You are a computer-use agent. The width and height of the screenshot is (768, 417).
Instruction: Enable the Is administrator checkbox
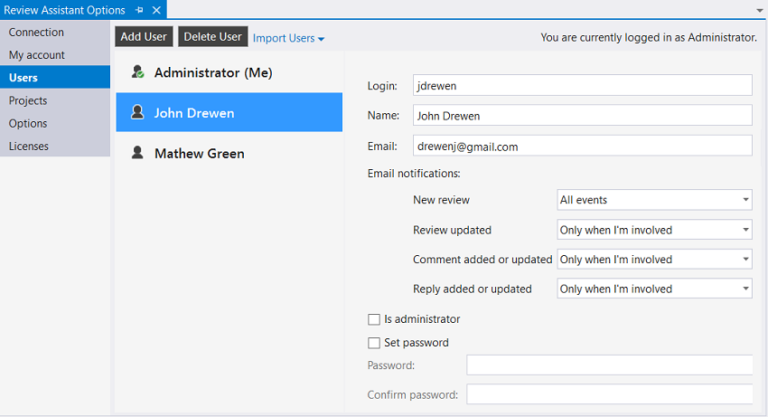click(x=374, y=319)
